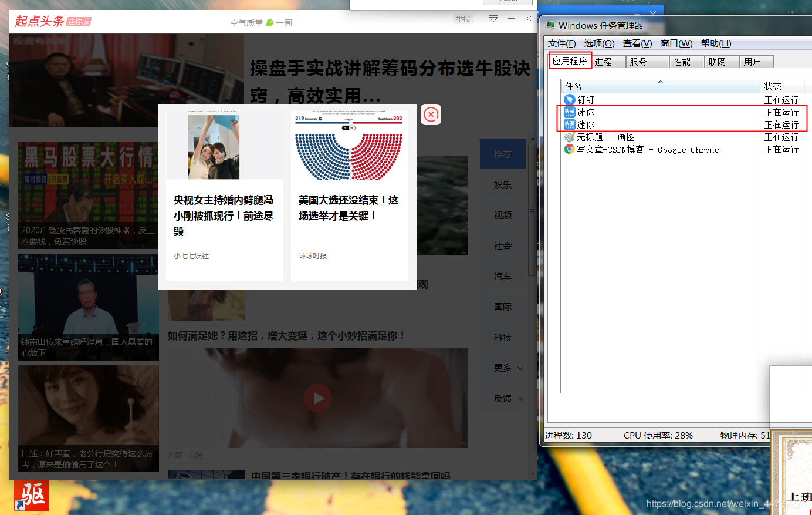Select the 无标题 - 画图 task row
Image resolution: width=812 pixels, height=515 pixels.
coord(684,137)
